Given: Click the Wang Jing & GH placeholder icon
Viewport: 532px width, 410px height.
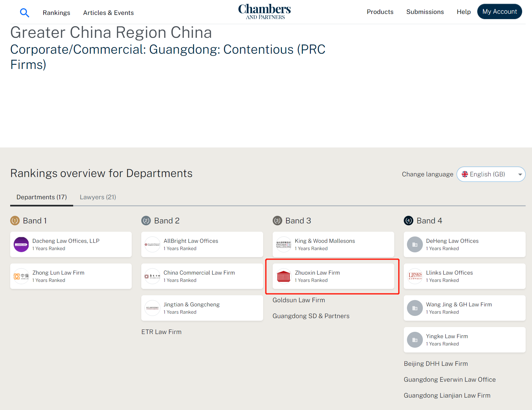Looking at the screenshot, I should click(x=415, y=308).
